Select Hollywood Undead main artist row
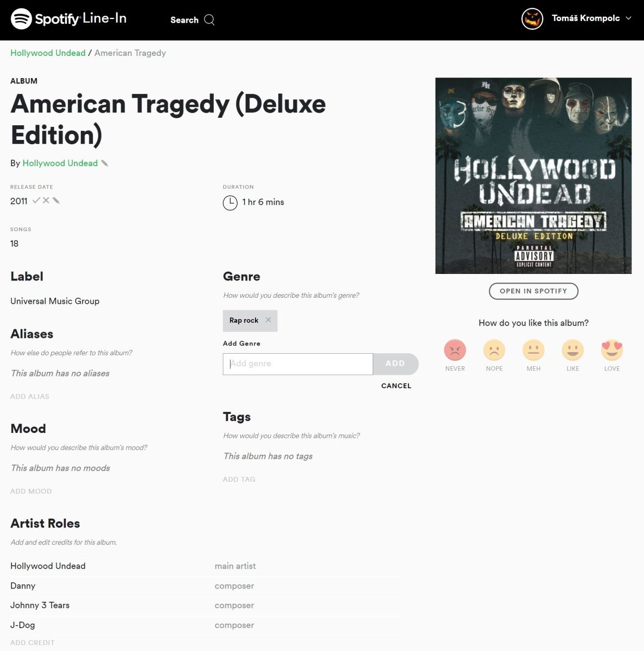This screenshot has width=644, height=651. tap(207, 566)
